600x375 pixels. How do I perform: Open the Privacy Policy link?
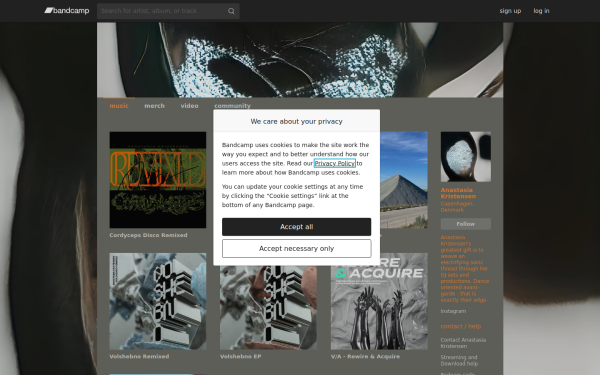335,163
